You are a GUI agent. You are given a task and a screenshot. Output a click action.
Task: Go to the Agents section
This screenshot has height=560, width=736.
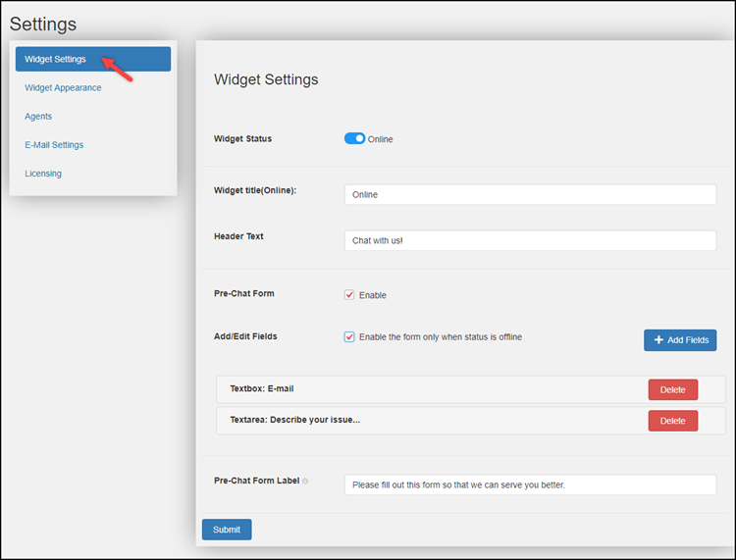coord(38,117)
